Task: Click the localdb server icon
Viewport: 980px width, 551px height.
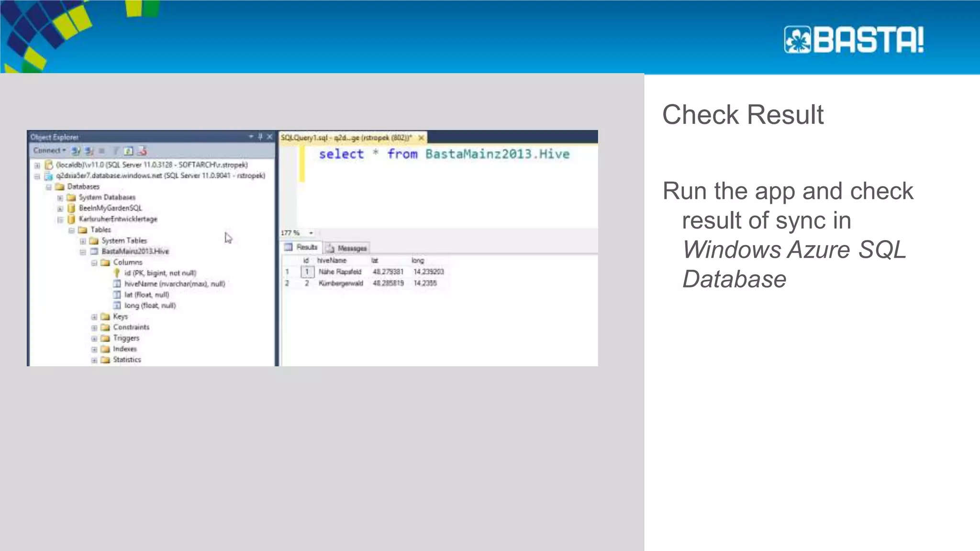Action: tap(48, 165)
